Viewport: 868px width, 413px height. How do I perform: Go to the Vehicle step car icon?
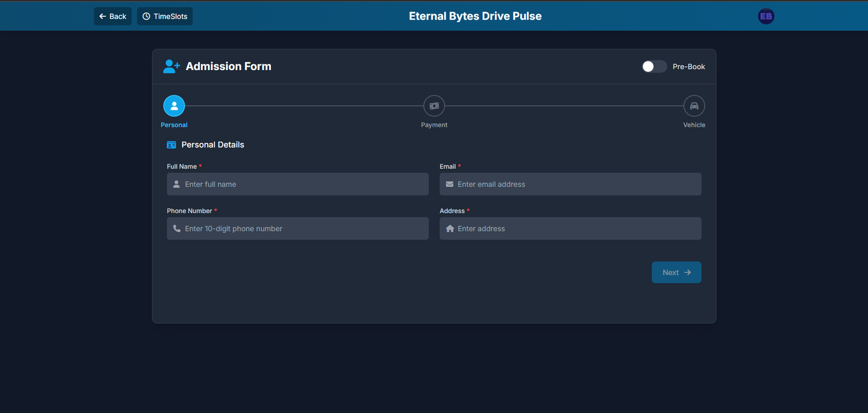click(694, 106)
